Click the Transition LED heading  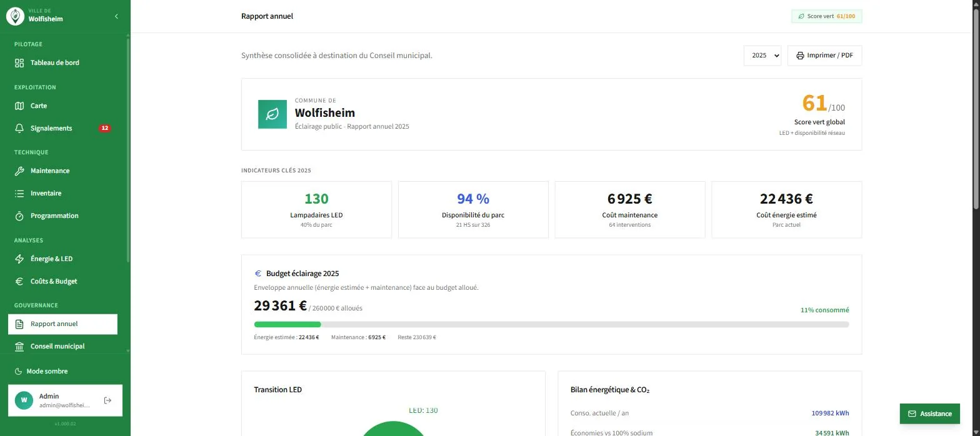coord(277,390)
